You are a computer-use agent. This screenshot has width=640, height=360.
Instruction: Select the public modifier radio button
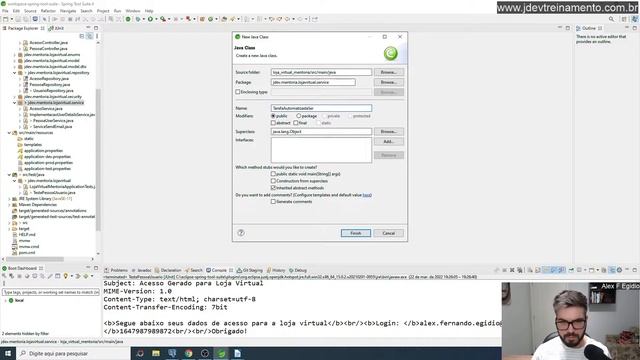[273, 116]
